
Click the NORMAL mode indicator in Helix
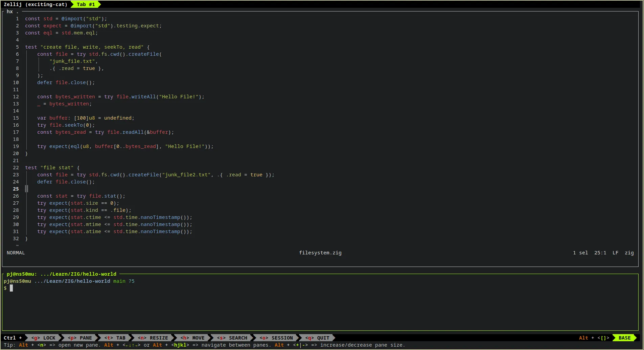pyautogui.click(x=16, y=253)
